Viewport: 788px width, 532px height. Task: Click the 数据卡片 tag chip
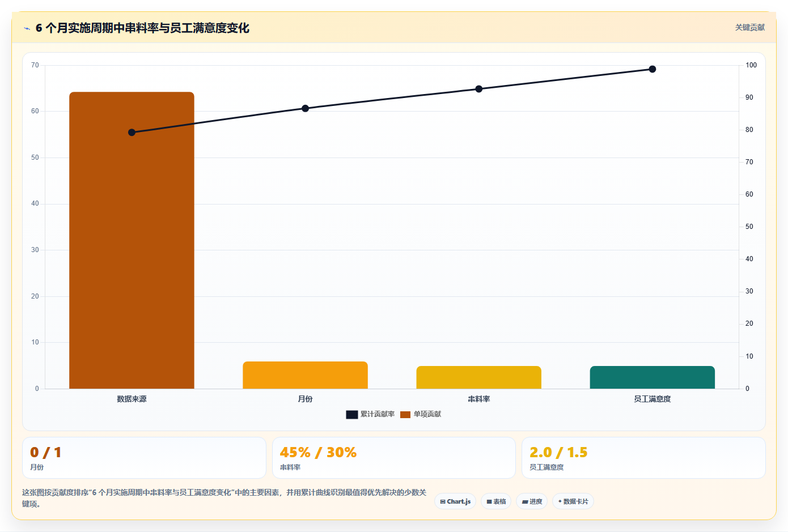point(573,501)
